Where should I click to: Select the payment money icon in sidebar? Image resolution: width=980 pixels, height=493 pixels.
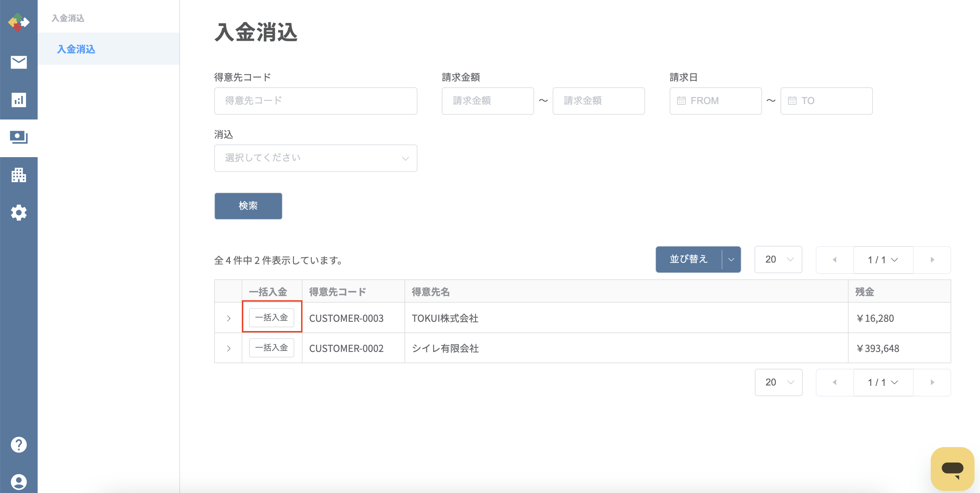pos(18,137)
